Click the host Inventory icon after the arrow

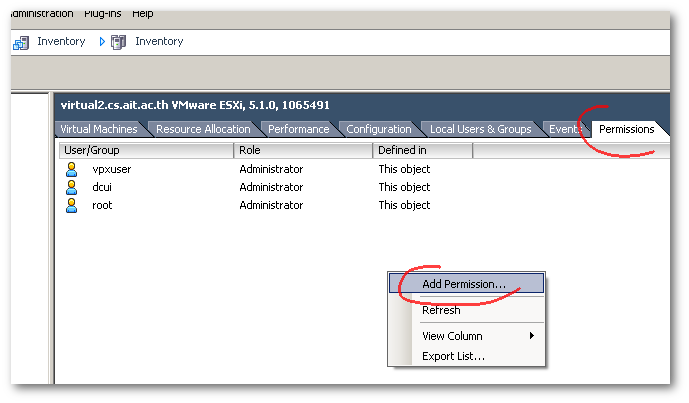tap(119, 42)
